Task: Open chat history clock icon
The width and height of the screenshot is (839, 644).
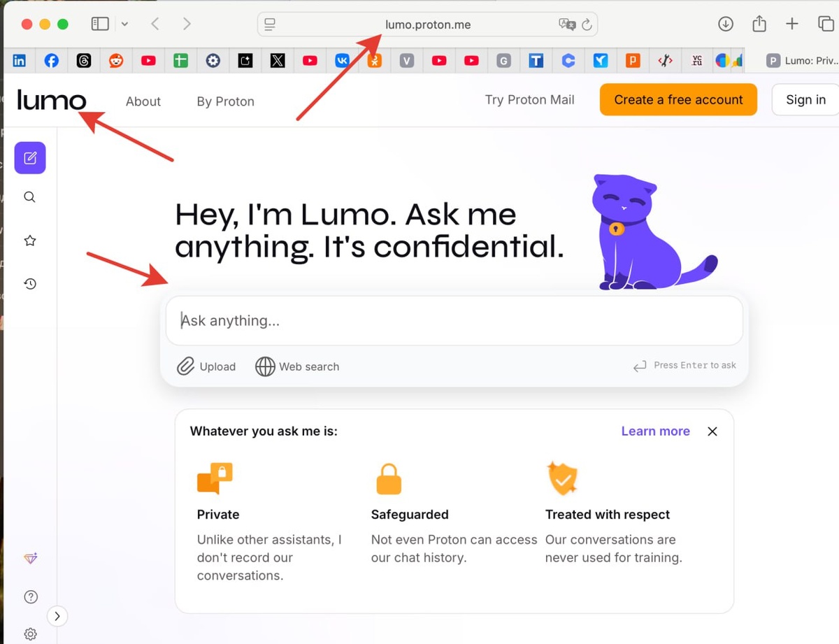Action: 30,284
